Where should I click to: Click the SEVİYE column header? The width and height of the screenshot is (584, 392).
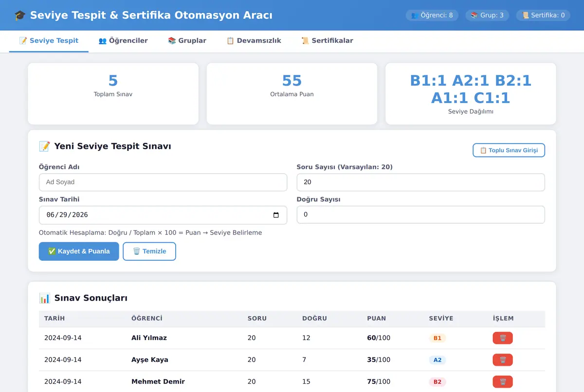point(441,319)
